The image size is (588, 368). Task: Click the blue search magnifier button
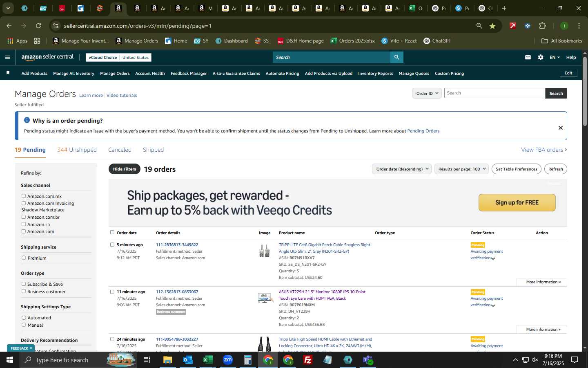pyautogui.click(x=396, y=57)
